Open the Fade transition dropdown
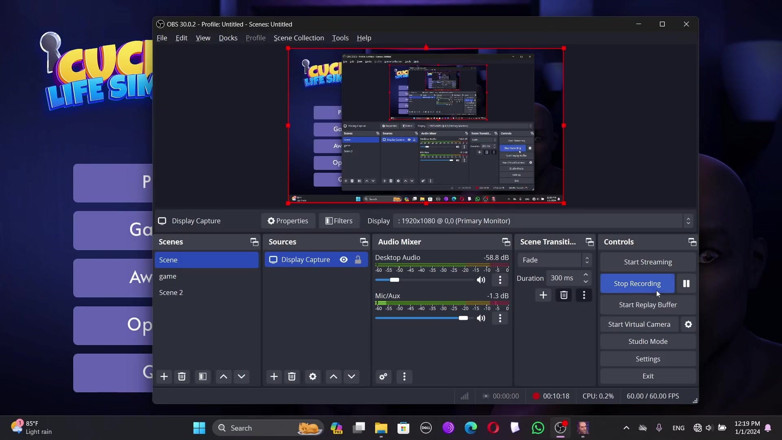 pos(555,260)
